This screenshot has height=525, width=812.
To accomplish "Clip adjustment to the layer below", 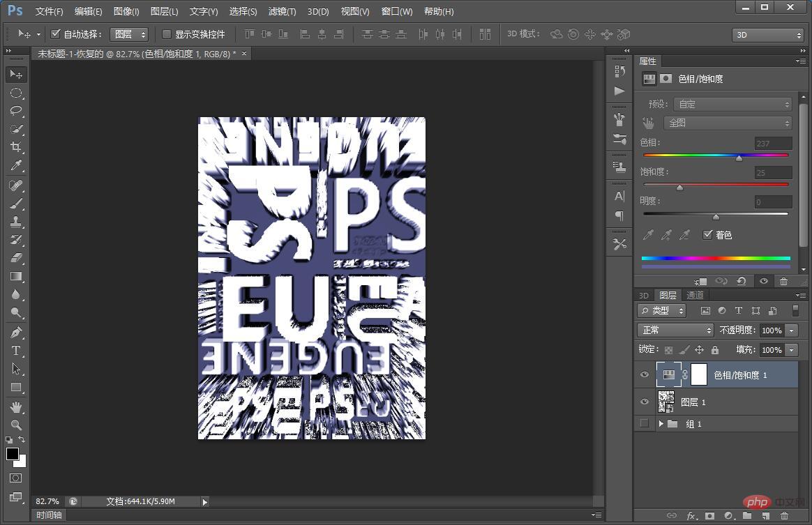I will [700, 281].
